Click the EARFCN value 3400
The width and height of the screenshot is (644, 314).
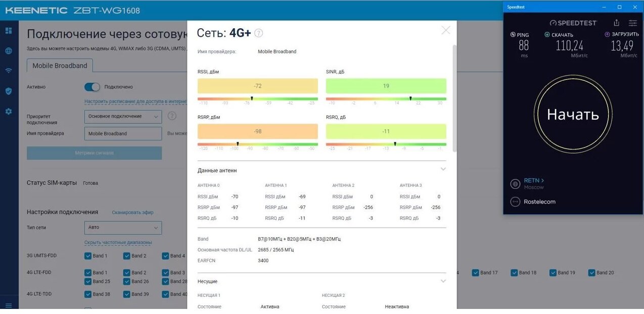(x=263, y=261)
